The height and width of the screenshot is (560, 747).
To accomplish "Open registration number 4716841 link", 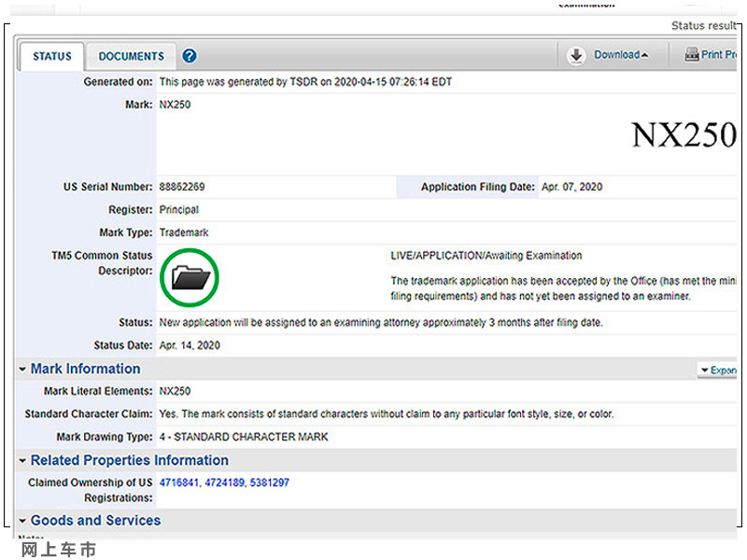I will click(178, 483).
